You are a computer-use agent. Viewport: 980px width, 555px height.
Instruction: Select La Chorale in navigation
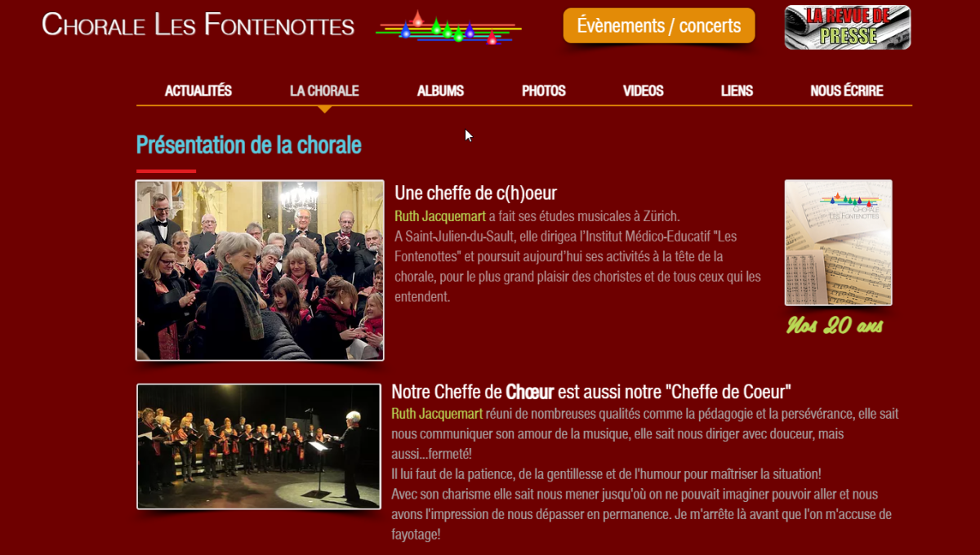(x=324, y=91)
